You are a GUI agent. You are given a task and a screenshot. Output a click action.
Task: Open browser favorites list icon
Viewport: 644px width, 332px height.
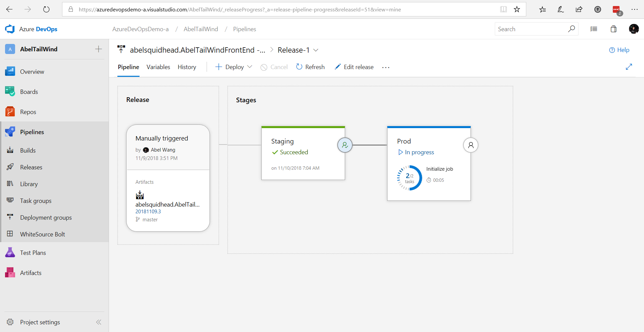click(542, 9)
